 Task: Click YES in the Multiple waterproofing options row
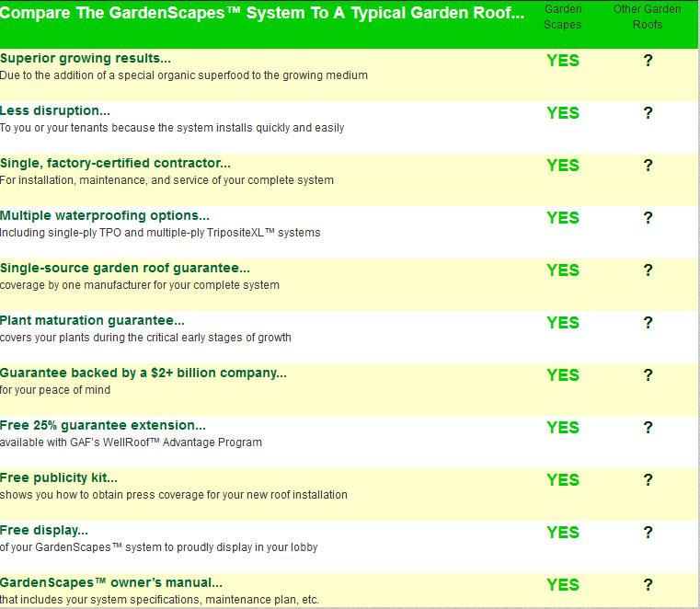click(x=563, y=218)
